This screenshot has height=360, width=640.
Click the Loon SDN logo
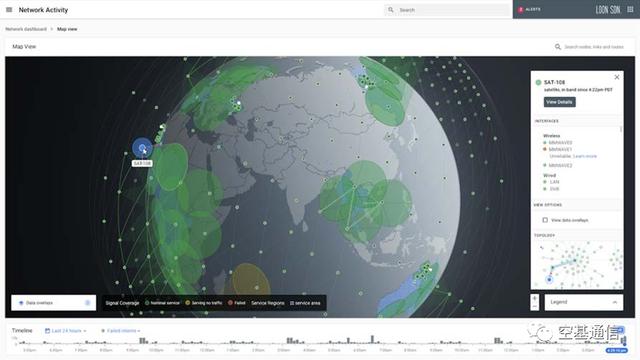[x=608, y=9]
